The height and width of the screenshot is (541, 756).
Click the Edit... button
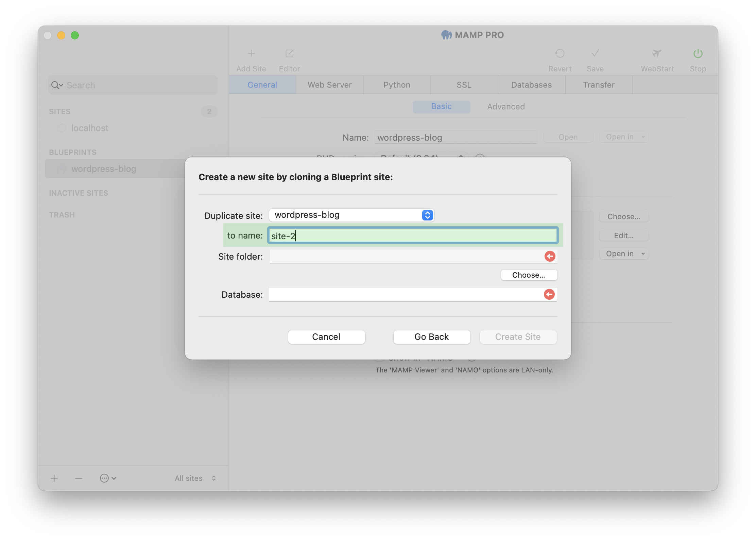624,235
